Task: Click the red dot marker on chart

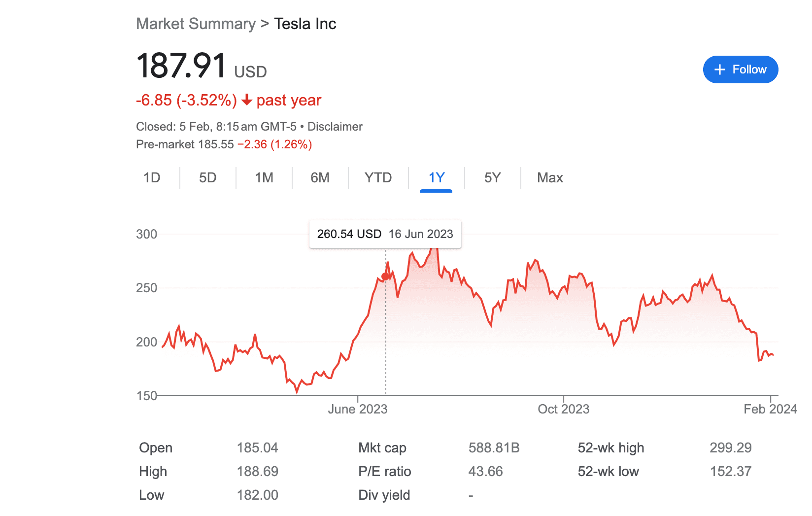Action: click(385, 276)
